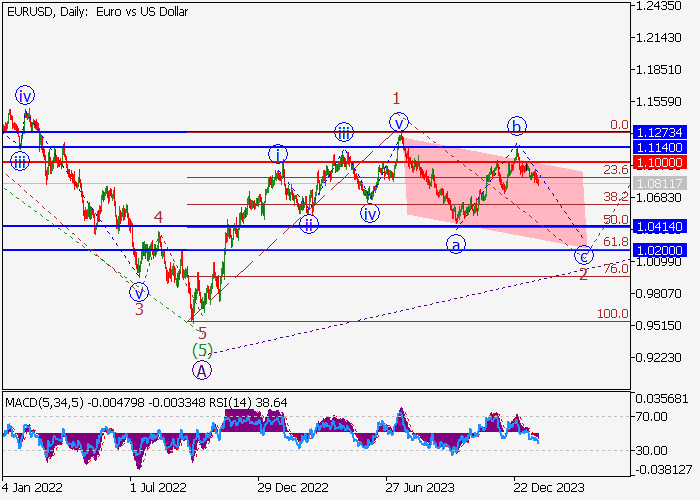Click the MACD(5,34,5) indicator label
Screen dimensions: 700x500
(x=45, y=403)
